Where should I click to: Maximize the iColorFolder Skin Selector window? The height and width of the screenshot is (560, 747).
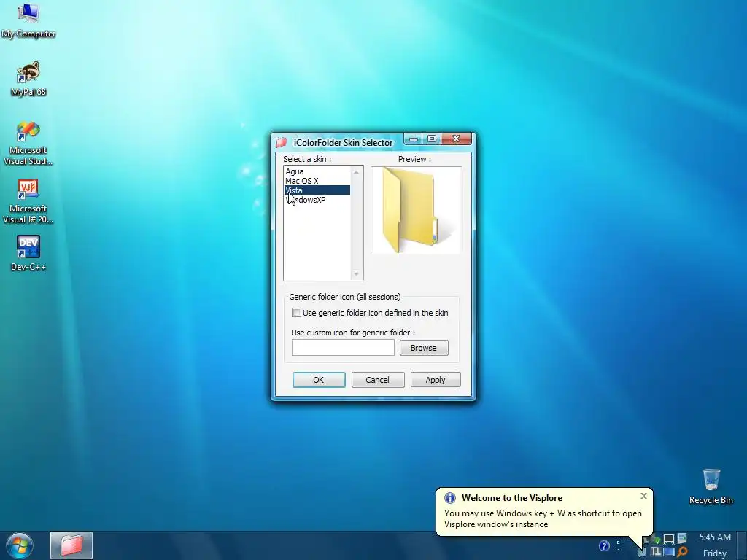point(432,139)
